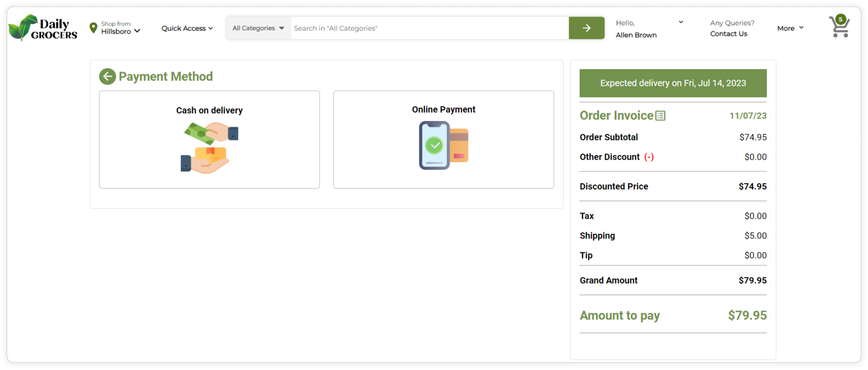Go back using Payment Method arrow
Viewport: 868px width, 370px height.
click(107, 77)
